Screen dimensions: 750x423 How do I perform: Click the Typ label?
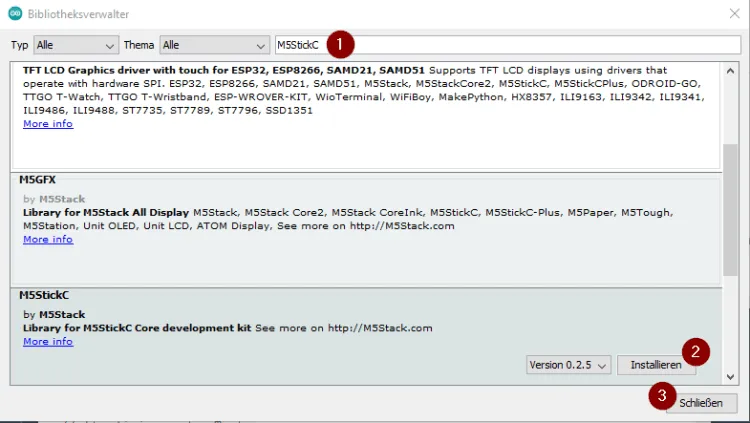pos(20,45)
